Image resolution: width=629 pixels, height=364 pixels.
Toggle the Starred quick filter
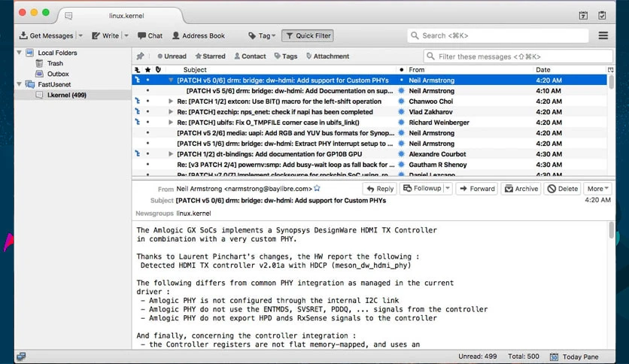click(x=210, y=56)
